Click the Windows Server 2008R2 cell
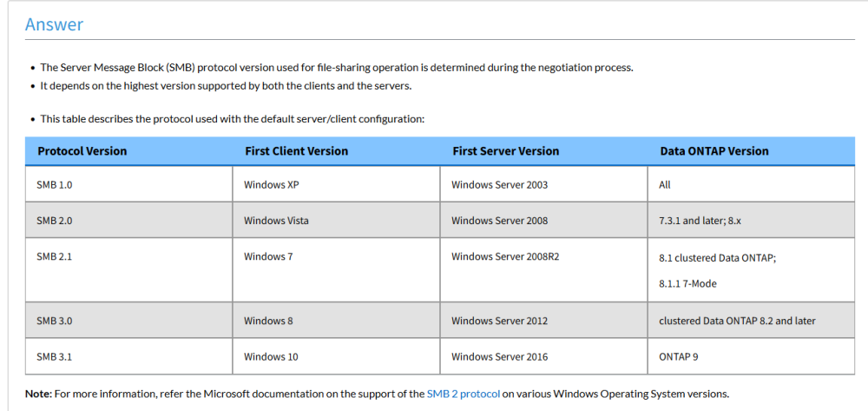 click(543, 270)
